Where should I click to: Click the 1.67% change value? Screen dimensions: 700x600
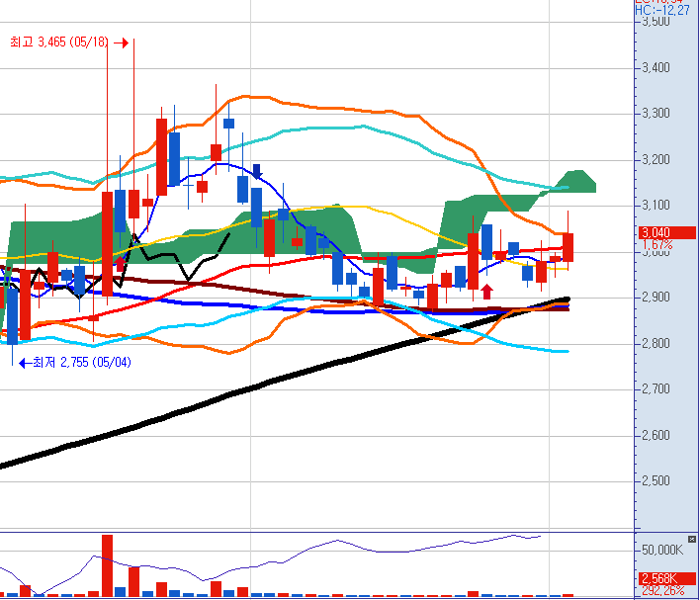coord(657,244)
